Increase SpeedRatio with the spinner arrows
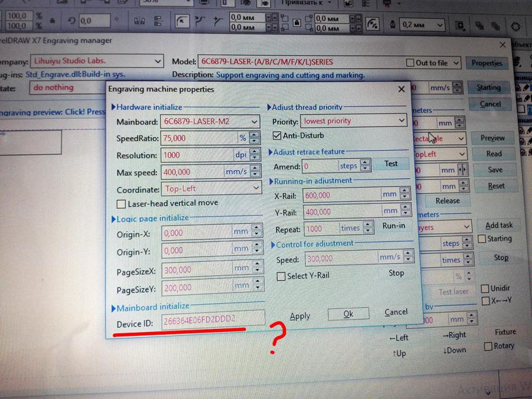The image size is (532, 399). click(x=254, y=134)
